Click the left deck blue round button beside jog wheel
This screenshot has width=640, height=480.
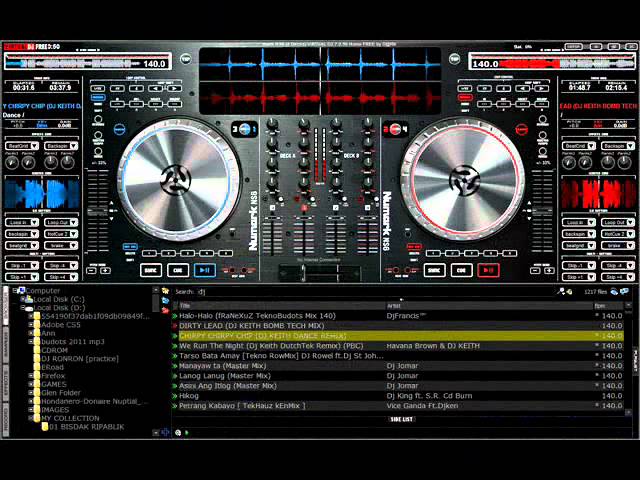[x=119, y=130]
